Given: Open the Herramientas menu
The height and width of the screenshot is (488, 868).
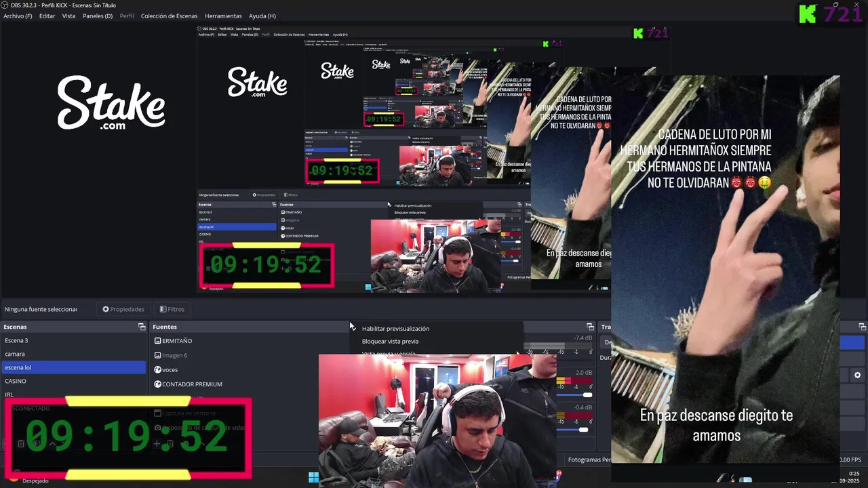Looking at the screenshot, I should (223, 16).
